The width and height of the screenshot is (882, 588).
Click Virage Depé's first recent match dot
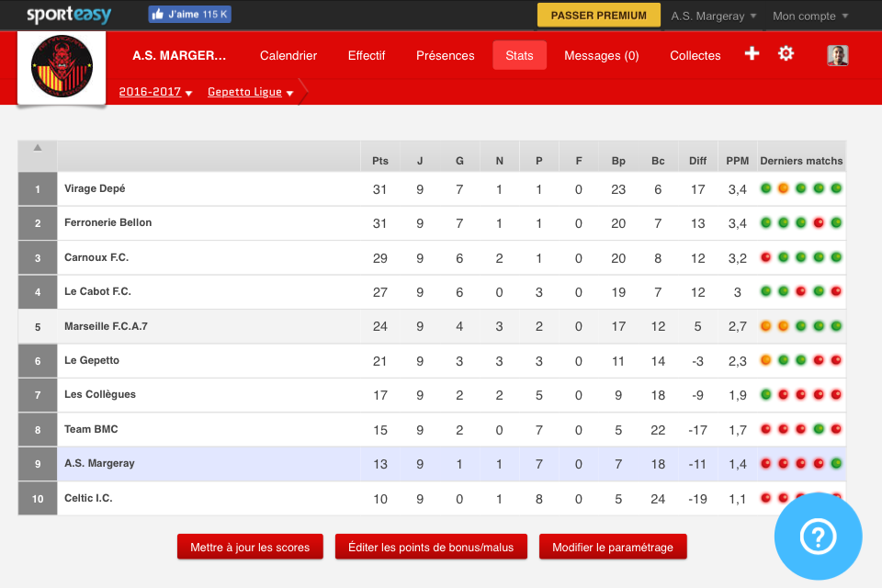pos(765,188)
